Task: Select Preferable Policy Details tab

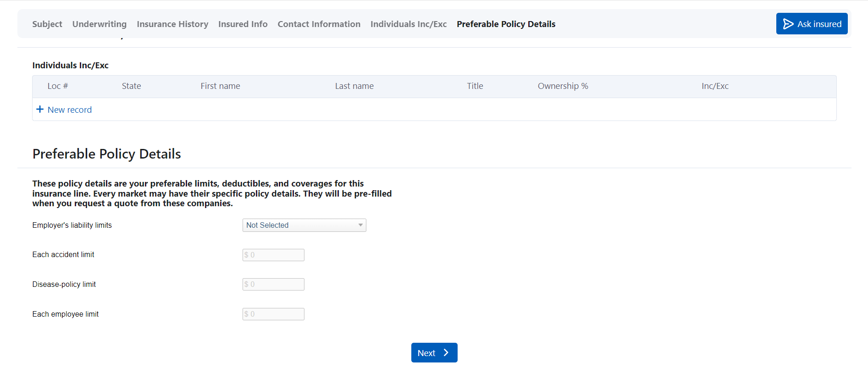Action: 506,24
